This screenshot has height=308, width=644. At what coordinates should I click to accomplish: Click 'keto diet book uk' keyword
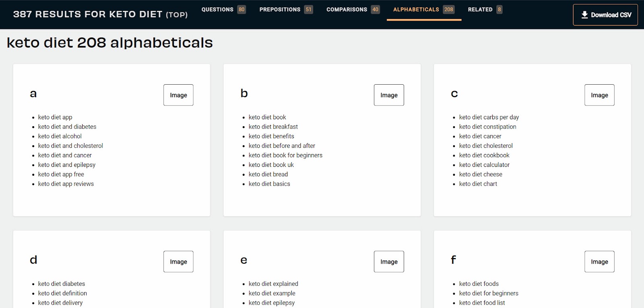pyautogui.click(x=271, y=165)
